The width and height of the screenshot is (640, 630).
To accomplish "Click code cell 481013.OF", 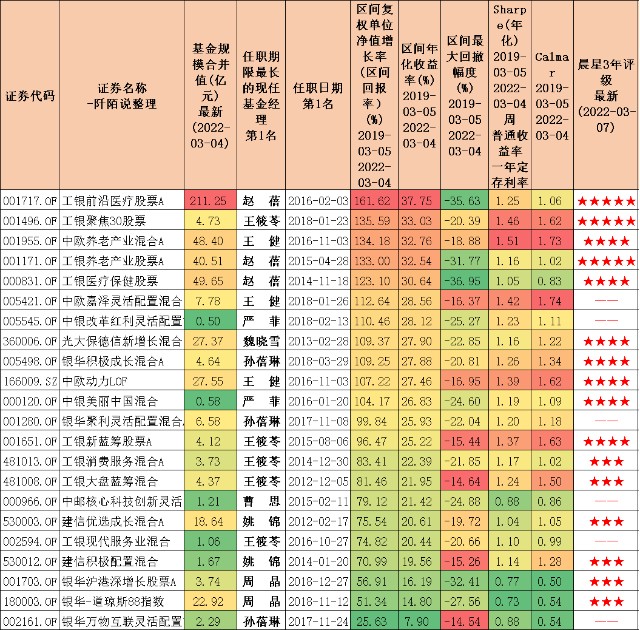I will point(30,461).
